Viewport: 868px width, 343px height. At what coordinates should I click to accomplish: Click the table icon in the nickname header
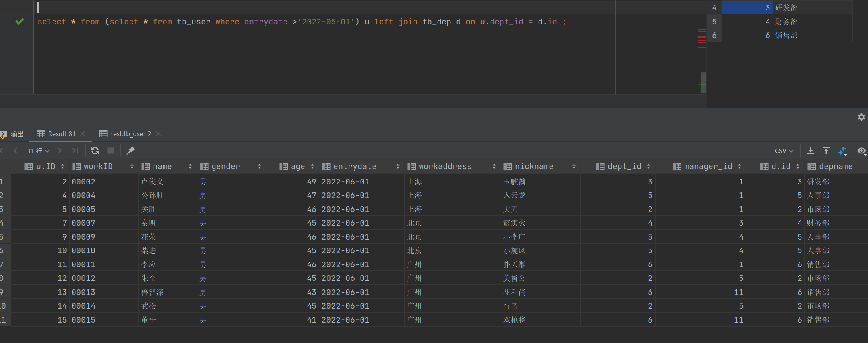[x=508, y=166]
